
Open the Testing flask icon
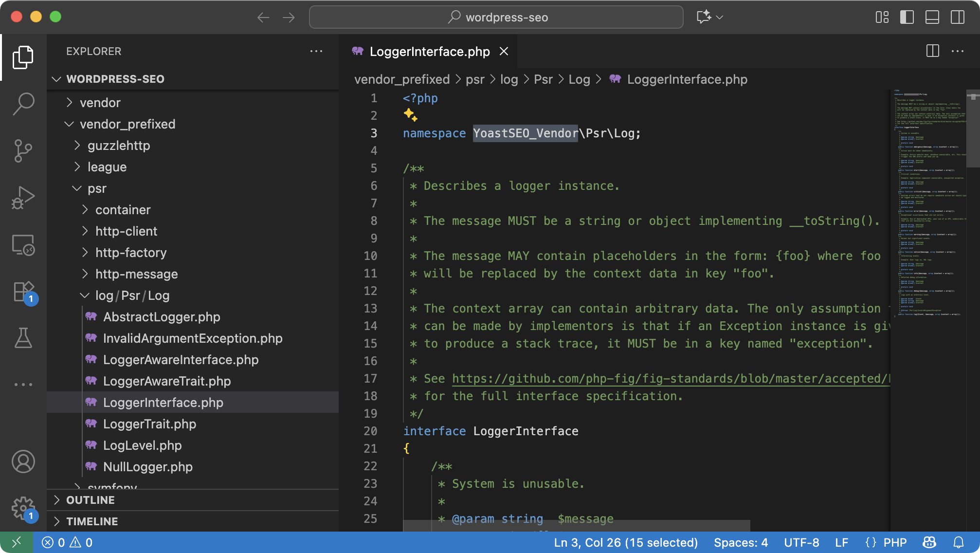click(x=23, y=337)
